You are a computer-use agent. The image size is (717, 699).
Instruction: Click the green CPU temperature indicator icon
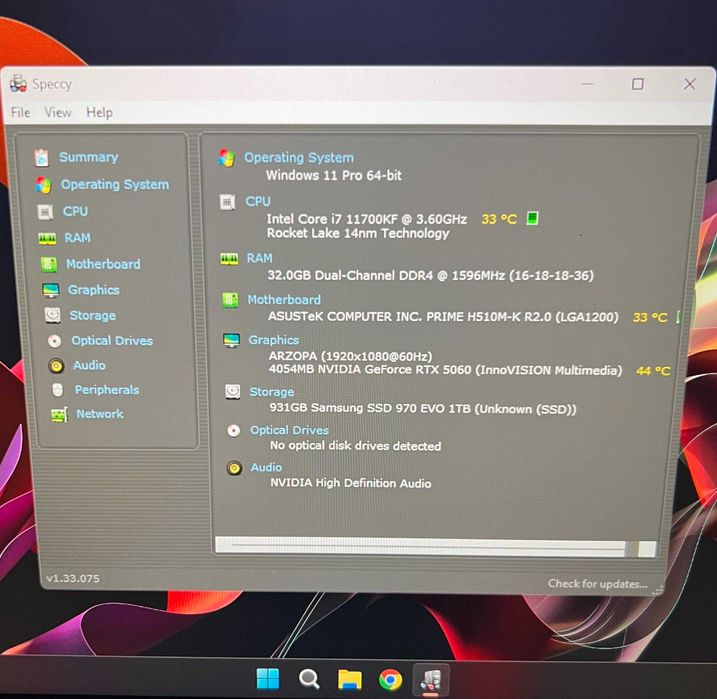tap(532, 218)
